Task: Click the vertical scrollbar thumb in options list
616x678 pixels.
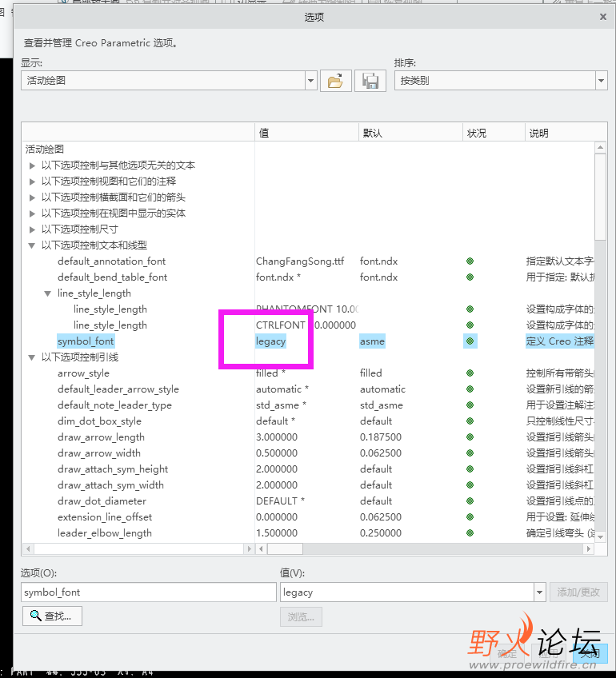Action: tap(601, 197)
